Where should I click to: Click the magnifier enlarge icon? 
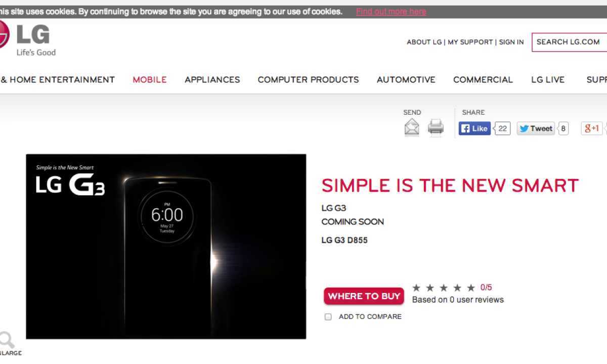point(6,340)
